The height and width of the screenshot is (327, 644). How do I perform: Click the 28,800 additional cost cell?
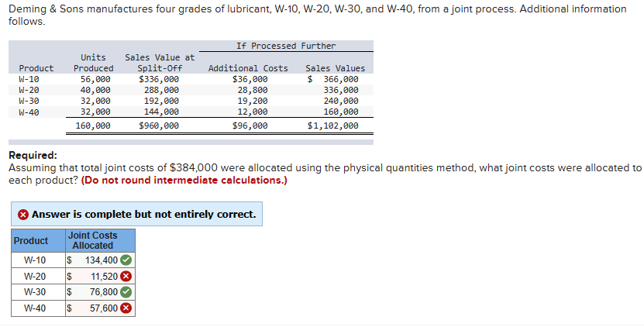point(253,90)
